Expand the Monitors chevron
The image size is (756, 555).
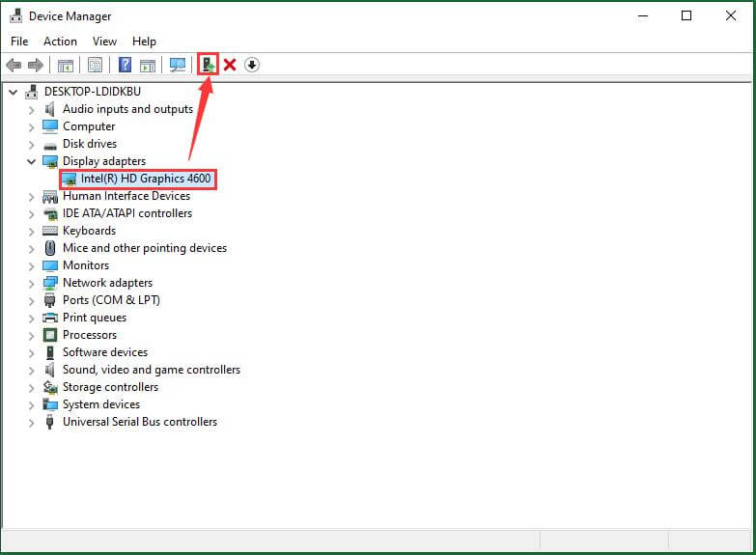31,266
